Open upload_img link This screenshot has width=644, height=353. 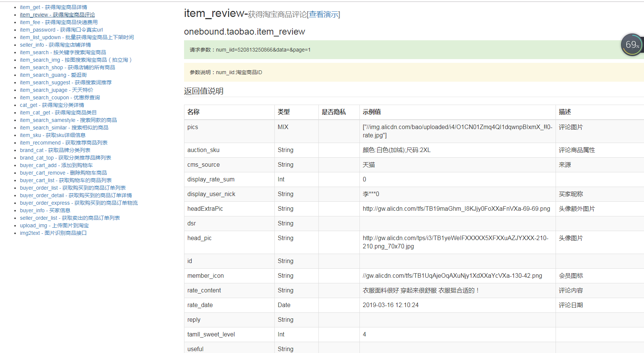(x=54, y=225)
